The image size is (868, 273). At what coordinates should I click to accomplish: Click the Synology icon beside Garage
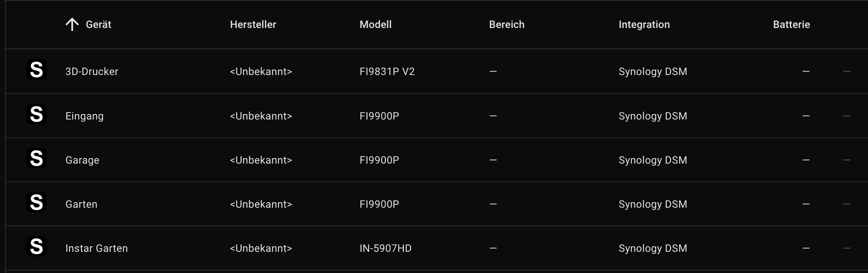(37, 159)
